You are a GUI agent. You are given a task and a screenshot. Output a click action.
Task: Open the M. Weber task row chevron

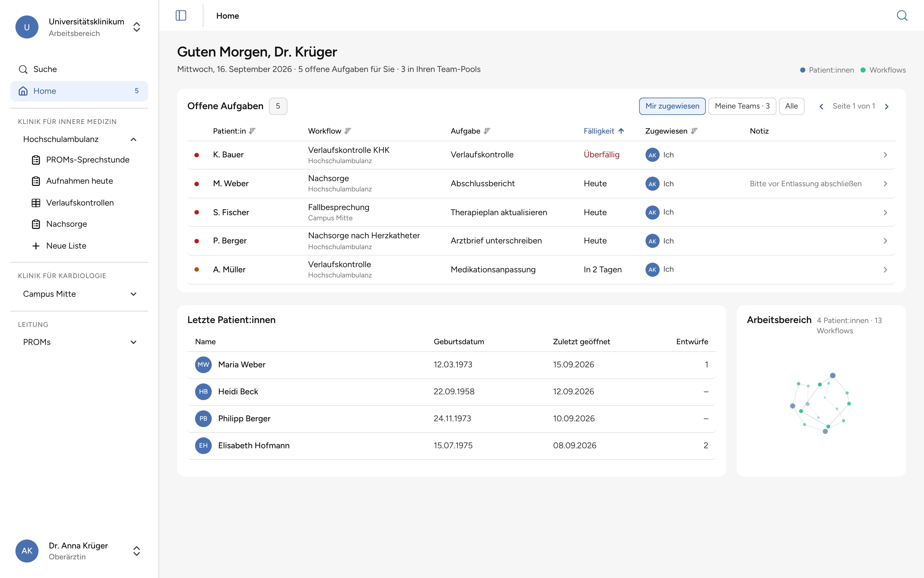885,184
